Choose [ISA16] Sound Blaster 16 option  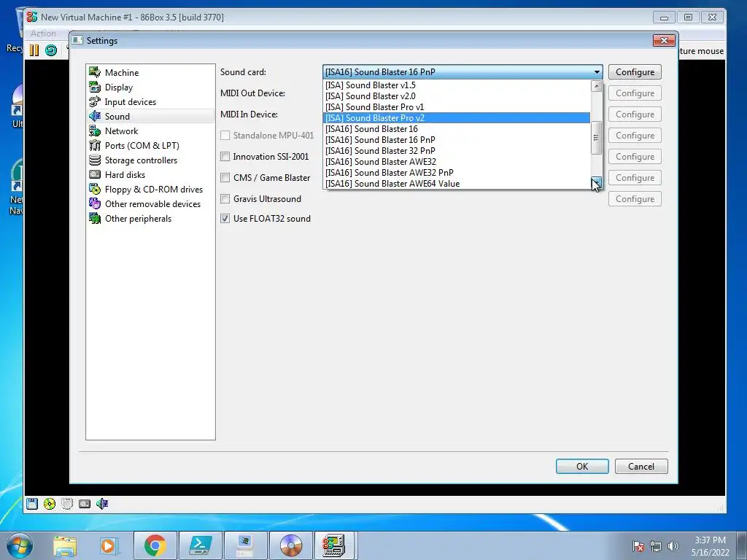(457, 129)
